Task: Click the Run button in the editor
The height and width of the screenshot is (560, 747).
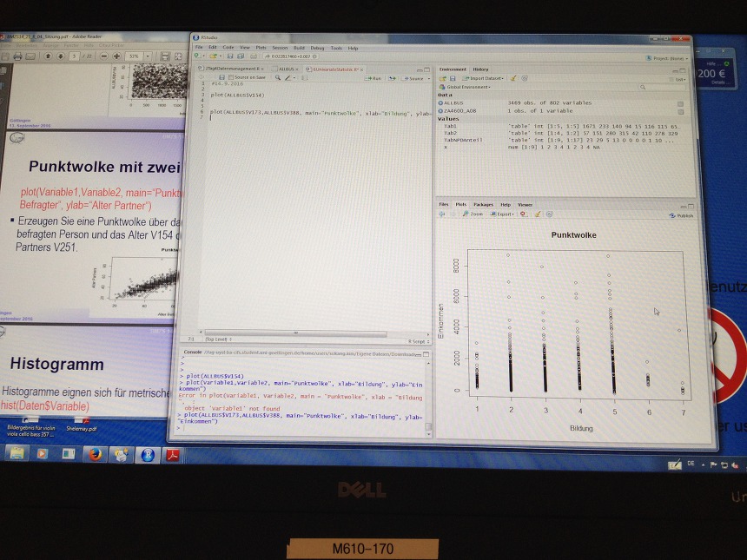Action: [x=373, y=78]
